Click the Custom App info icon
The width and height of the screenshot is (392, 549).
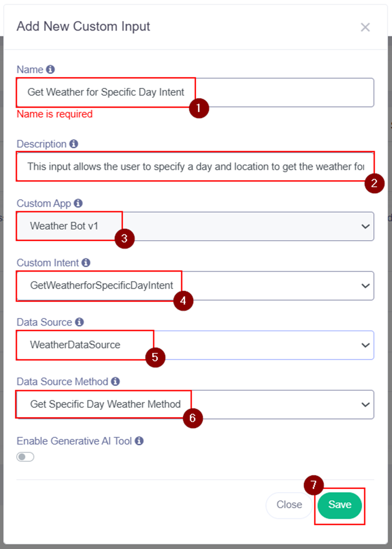(78, 203)
